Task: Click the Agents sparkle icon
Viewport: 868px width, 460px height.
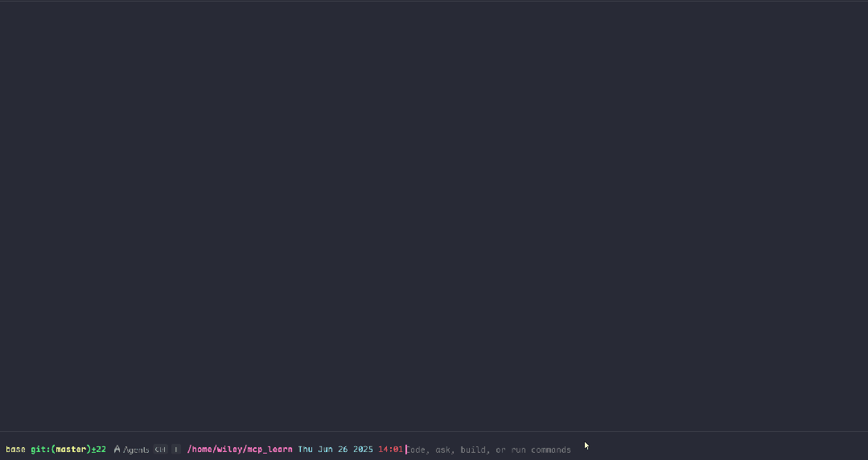Action: tap(117, 450)
